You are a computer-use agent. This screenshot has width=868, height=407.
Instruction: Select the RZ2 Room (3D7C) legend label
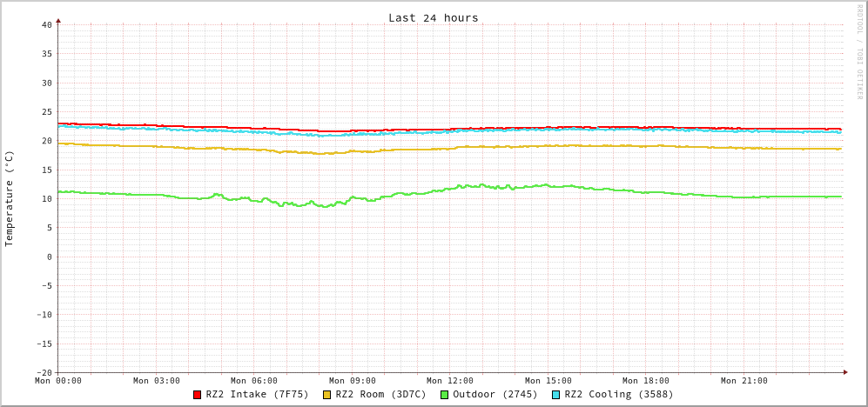(380, 394)
